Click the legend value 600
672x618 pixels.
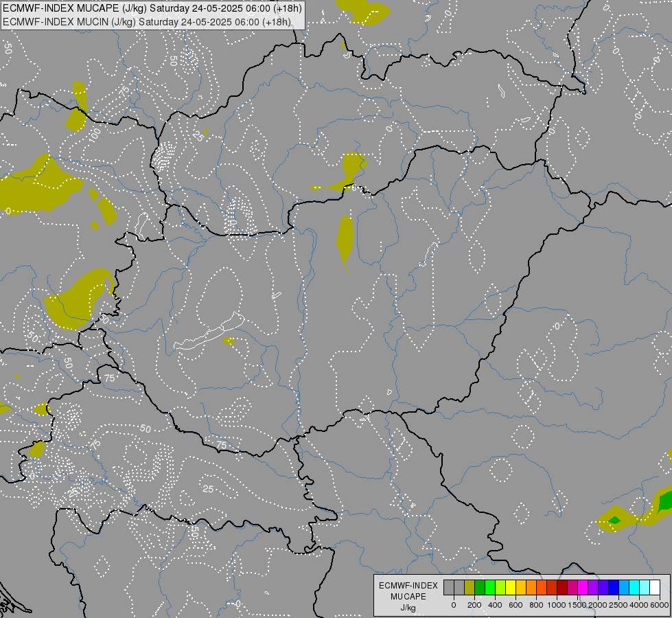point(515,605)
